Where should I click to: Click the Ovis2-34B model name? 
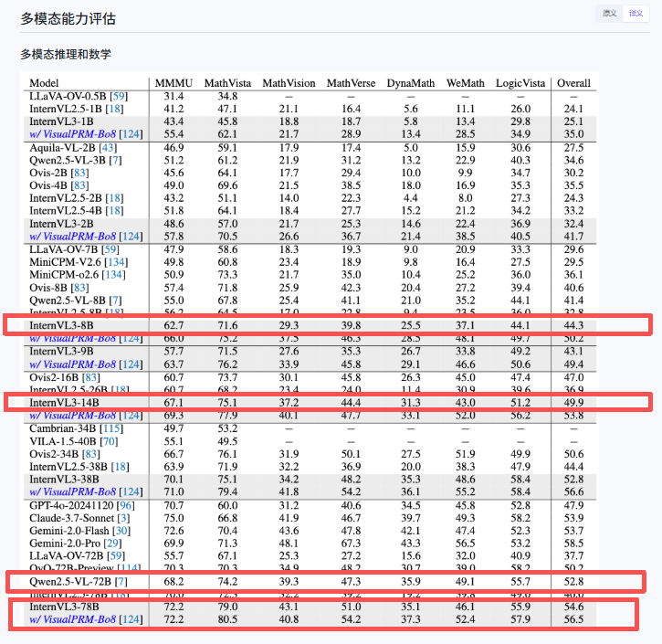54,454
